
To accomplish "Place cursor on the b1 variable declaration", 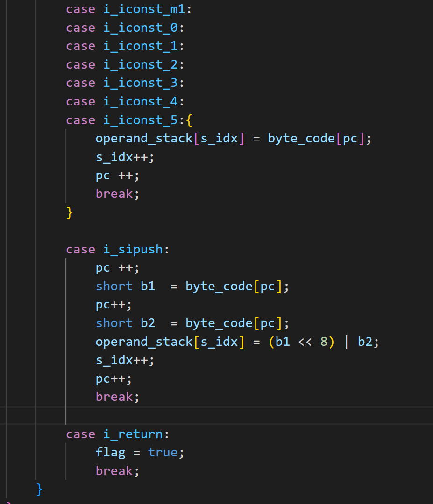I will pyautogui.click(x=148, y=286).
